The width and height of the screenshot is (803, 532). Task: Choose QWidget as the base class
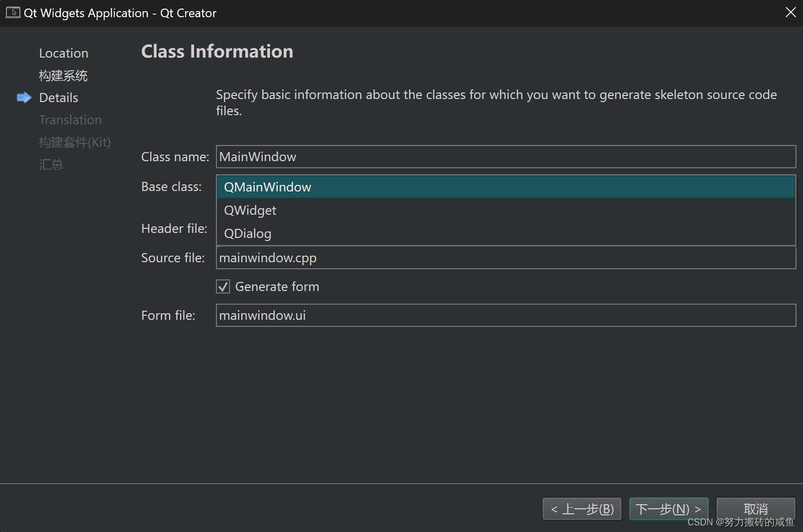[x=506, y=210]
